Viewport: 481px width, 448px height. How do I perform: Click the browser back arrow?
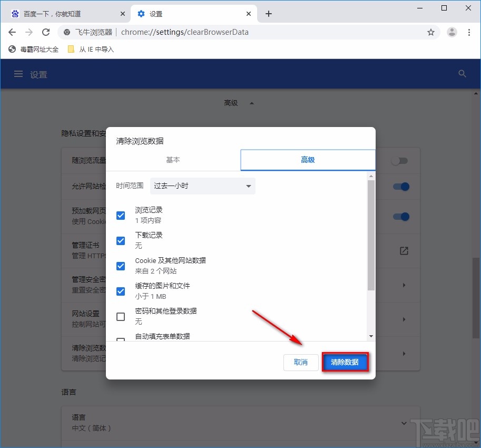12,32
